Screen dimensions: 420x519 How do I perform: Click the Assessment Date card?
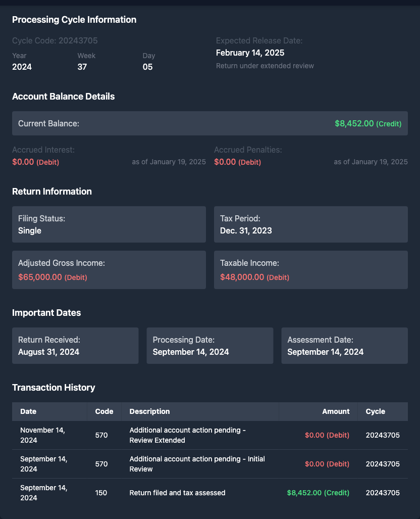tap(344, 346)
